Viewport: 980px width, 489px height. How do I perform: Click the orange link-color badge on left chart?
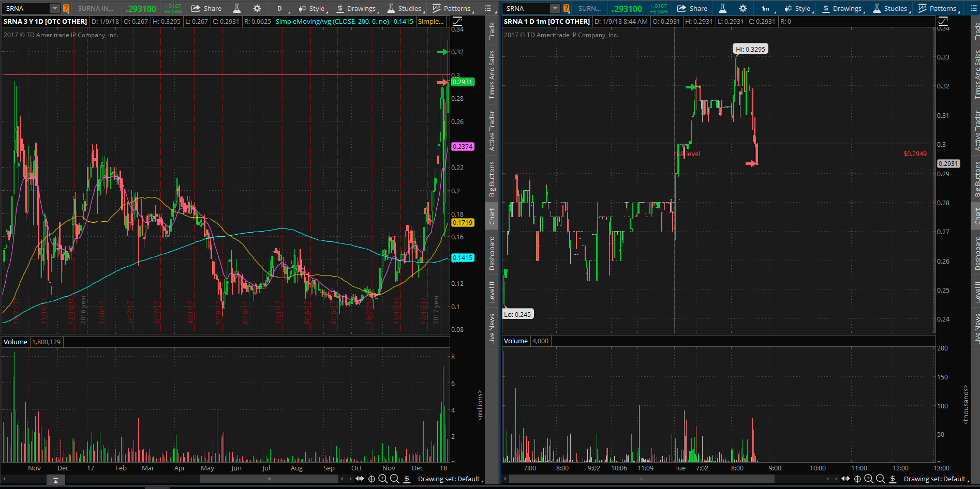[x=66, y=8]
